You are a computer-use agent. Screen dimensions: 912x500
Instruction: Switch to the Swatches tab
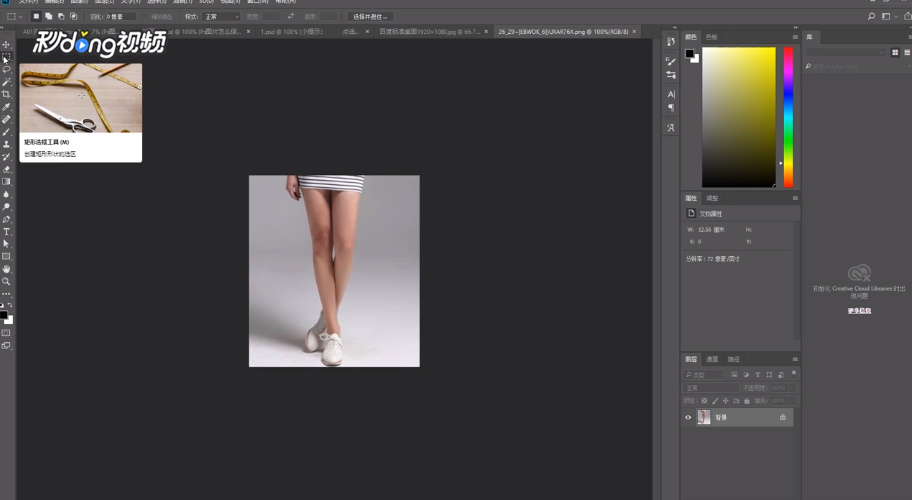click(x=711, y=37)
